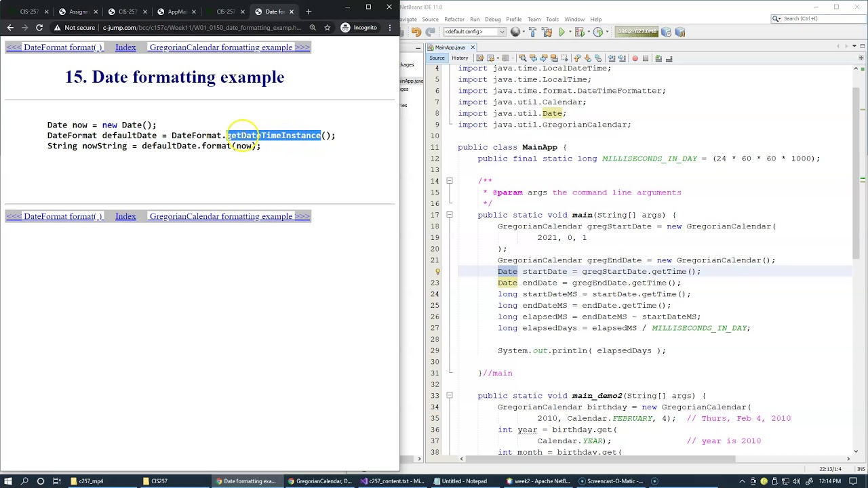Click Clean and Build Project icon

545,32
